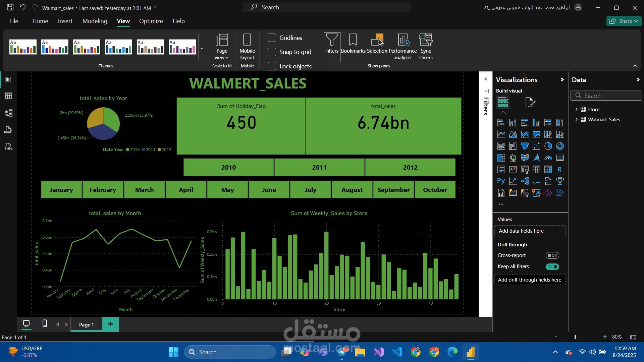The height and width of the screenshot is (362, 644).
Task: Enable the Gridlines checkbox
Action: [x=272, y=38]
